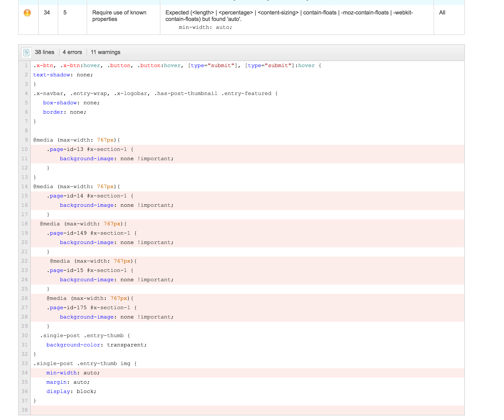
Task: Click the box-shadow: none declaration
Action: (71, 103)
